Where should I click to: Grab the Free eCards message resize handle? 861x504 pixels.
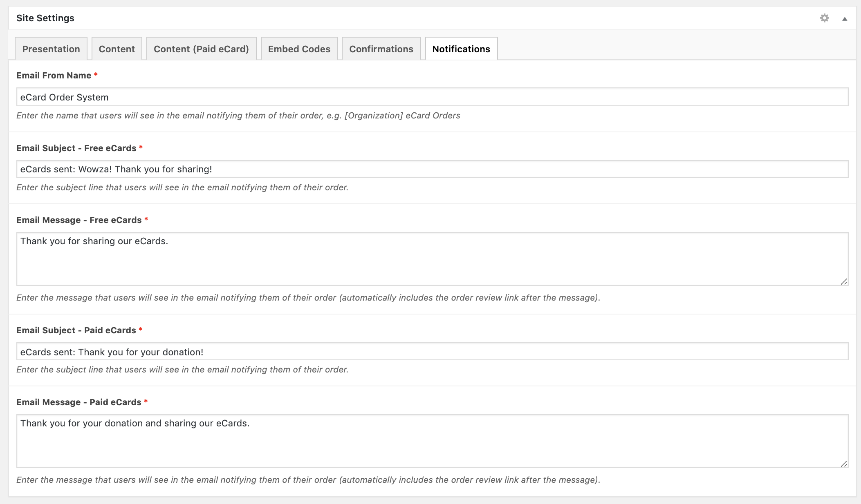click(844, 281)
